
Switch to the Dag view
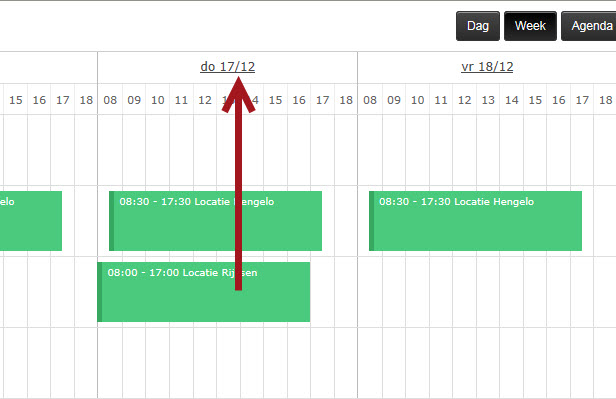coord(478,26)
